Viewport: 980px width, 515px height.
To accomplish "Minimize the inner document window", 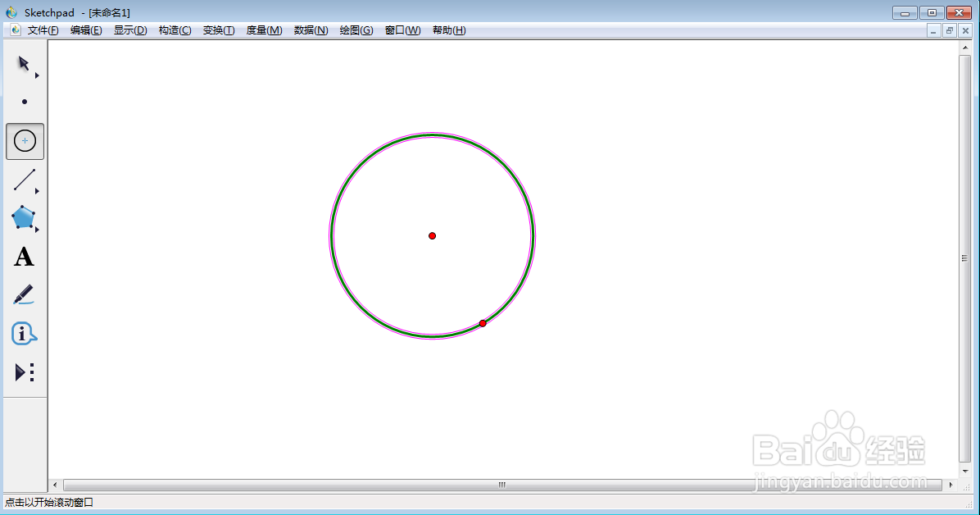I will point(933,30).
